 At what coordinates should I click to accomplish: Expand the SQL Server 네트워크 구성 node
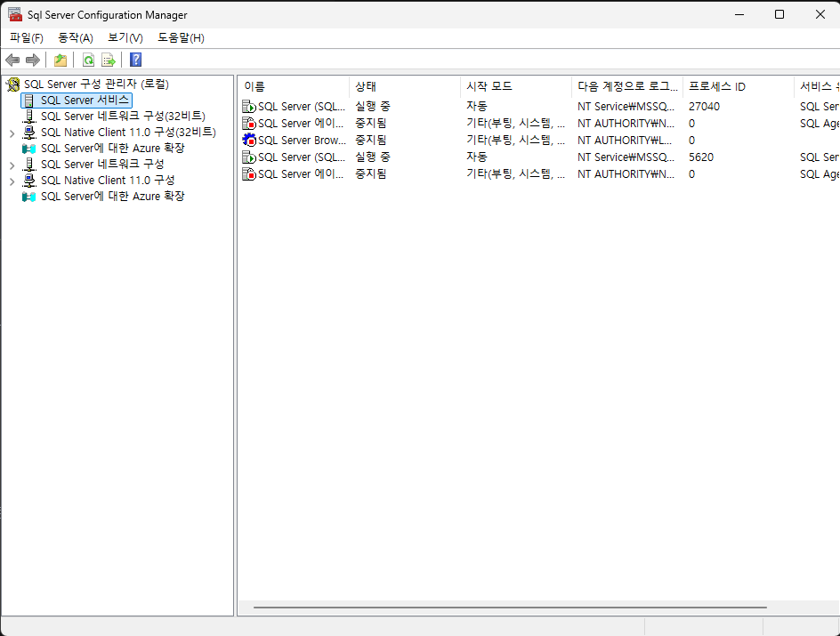click(x=12, y=165)
